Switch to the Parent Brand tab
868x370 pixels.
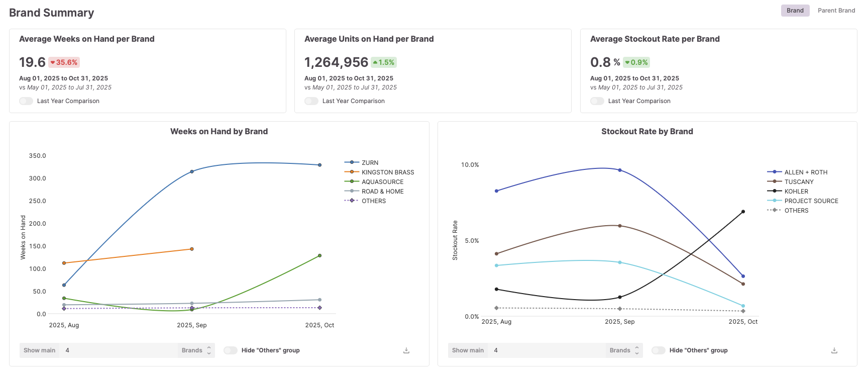[836, 11]
